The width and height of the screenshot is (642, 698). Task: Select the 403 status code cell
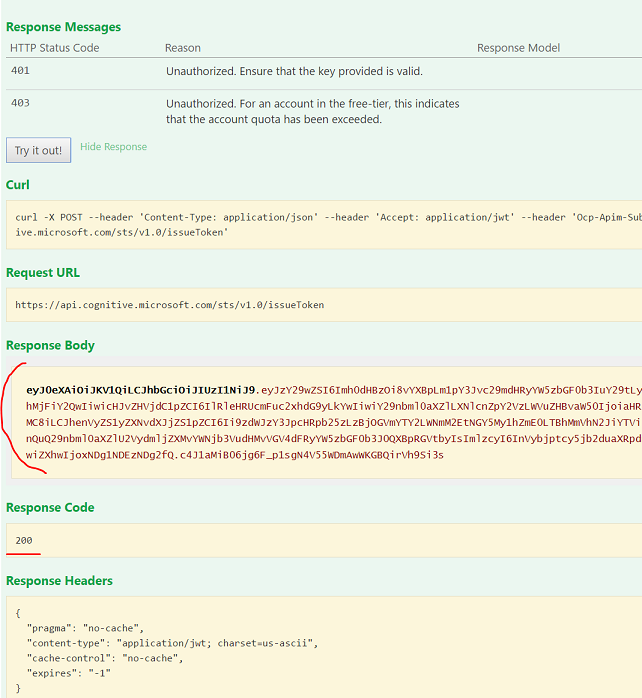pyautogui.click(x=20, y=103)
